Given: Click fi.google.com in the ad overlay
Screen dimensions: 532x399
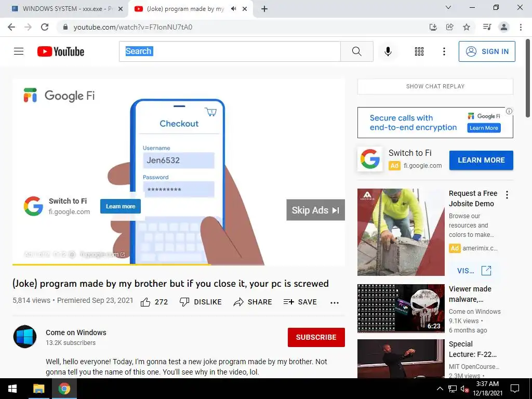Looking at the screenshot, I should coord(69,212).
